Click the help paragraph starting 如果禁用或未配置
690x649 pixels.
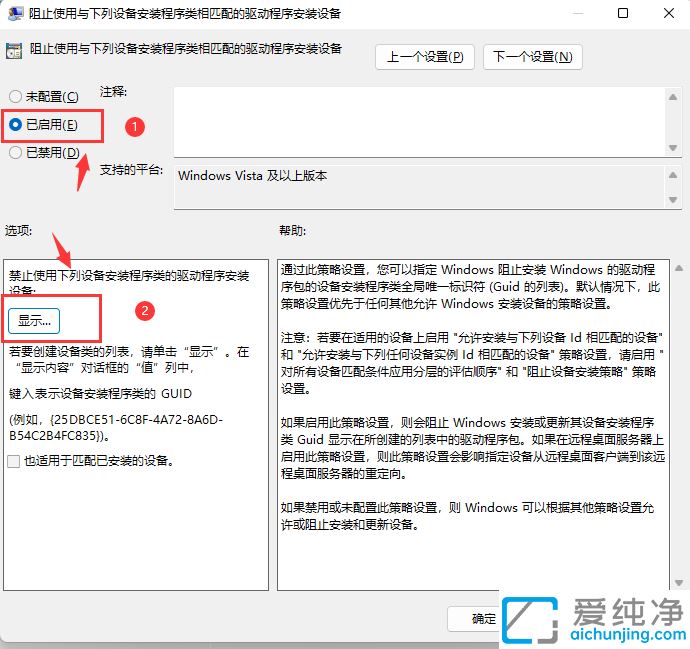click(x=467, y=516)
